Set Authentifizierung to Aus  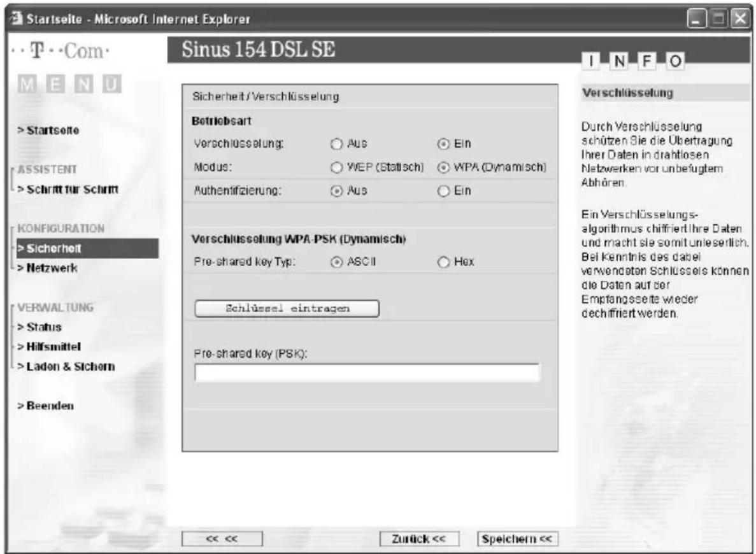coord(336,191)
